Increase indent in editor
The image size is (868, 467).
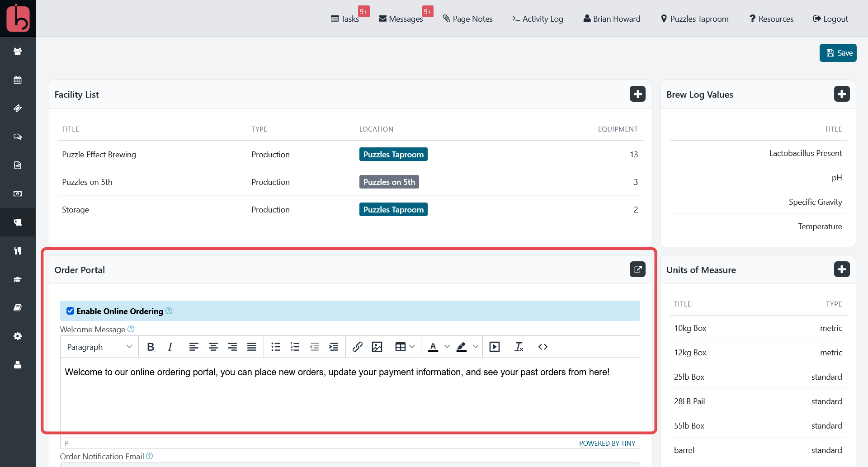click(334, 347)
